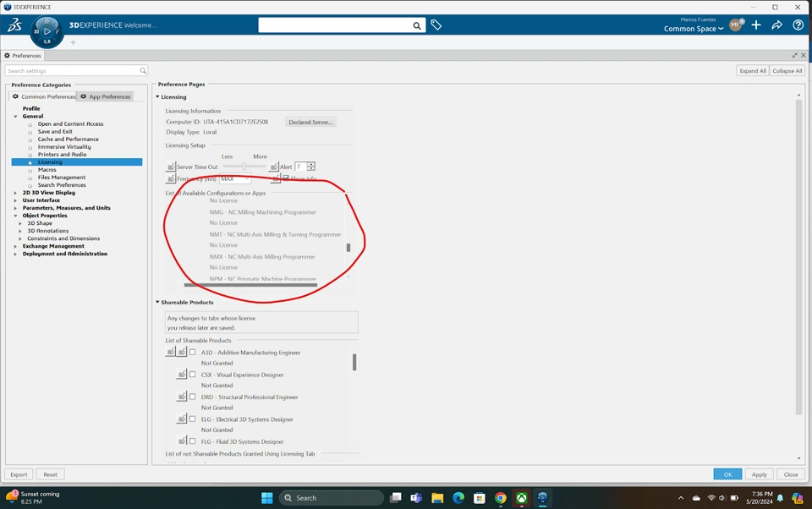Collapse the Shareable Products section
The height and width of the screenshot is (509, 812).
pos(157,302)
